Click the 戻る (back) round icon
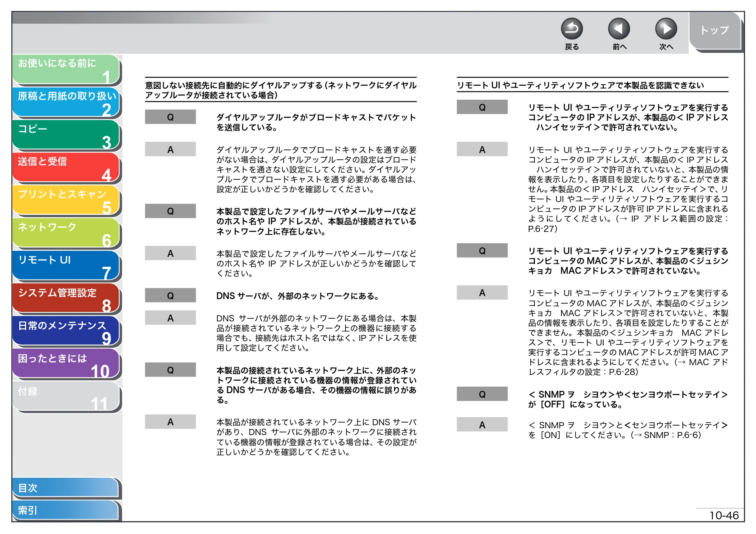Viewport: 756px width, 534px height. tap(572, 29)
